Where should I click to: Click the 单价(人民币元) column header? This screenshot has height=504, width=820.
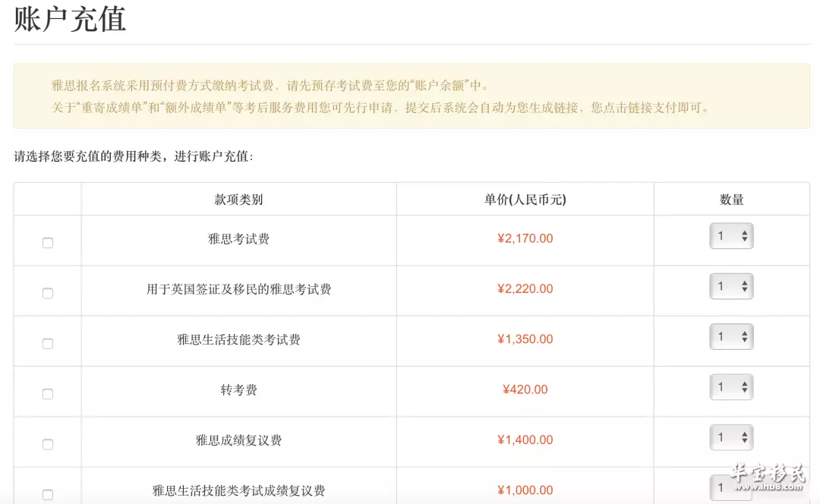tap(525, 200)
